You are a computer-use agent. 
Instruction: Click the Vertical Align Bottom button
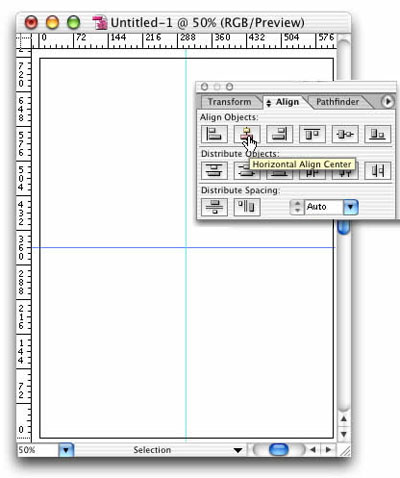[x=378, y=134]
